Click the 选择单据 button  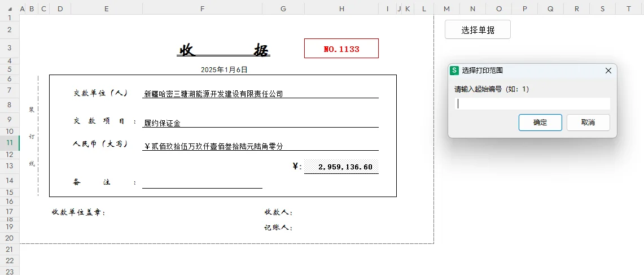pyautogui.click(x=477, y=29)
